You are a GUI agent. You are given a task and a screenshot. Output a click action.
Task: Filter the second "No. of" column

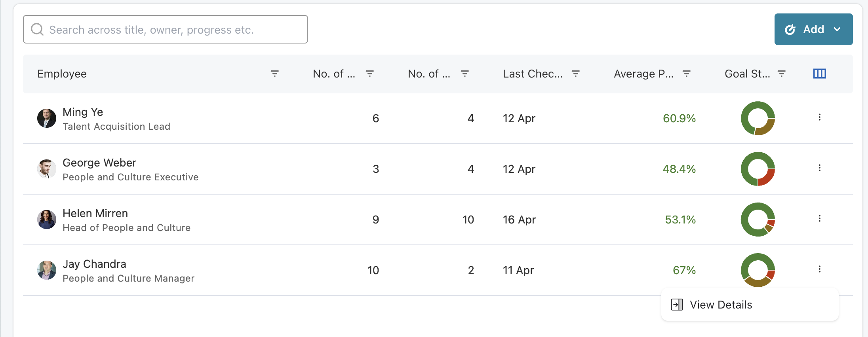pos(464,74)
